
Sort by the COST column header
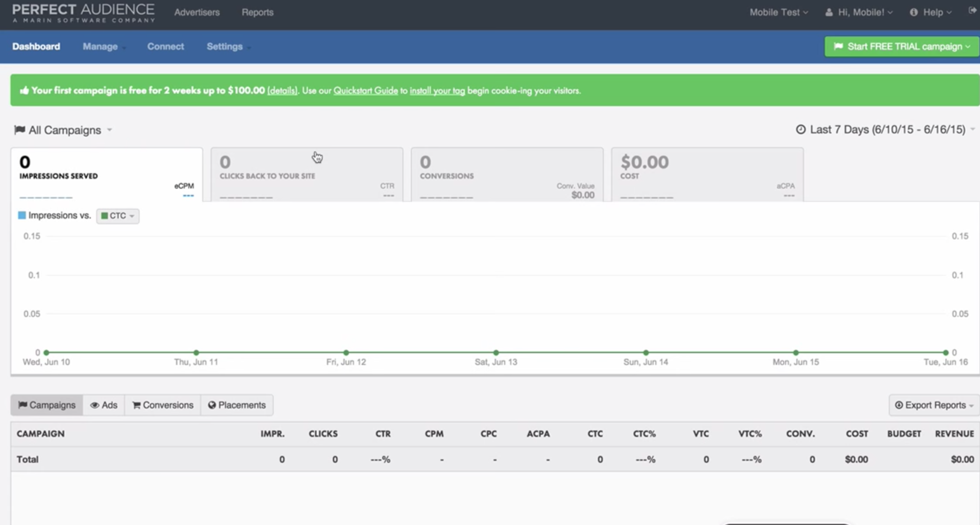857,434
